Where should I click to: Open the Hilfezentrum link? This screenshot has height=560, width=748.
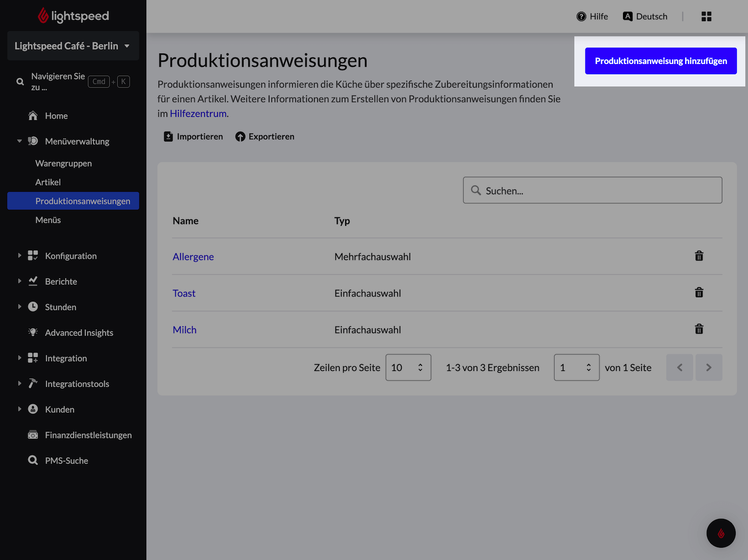[x=198, y=114]
